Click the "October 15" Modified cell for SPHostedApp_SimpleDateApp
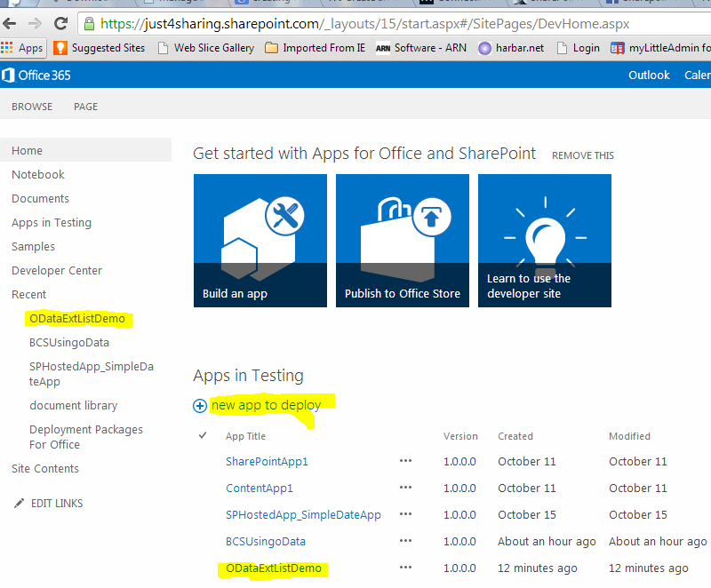 pyautogui.click(x=638, y=514)
